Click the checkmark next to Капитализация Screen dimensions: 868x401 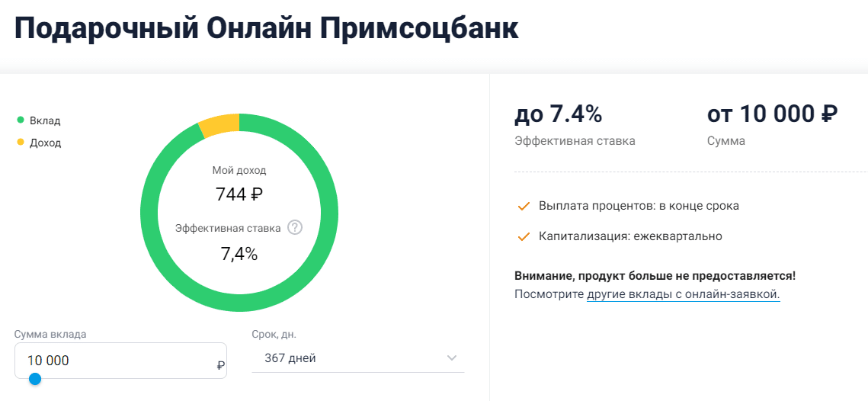(523, 237)
